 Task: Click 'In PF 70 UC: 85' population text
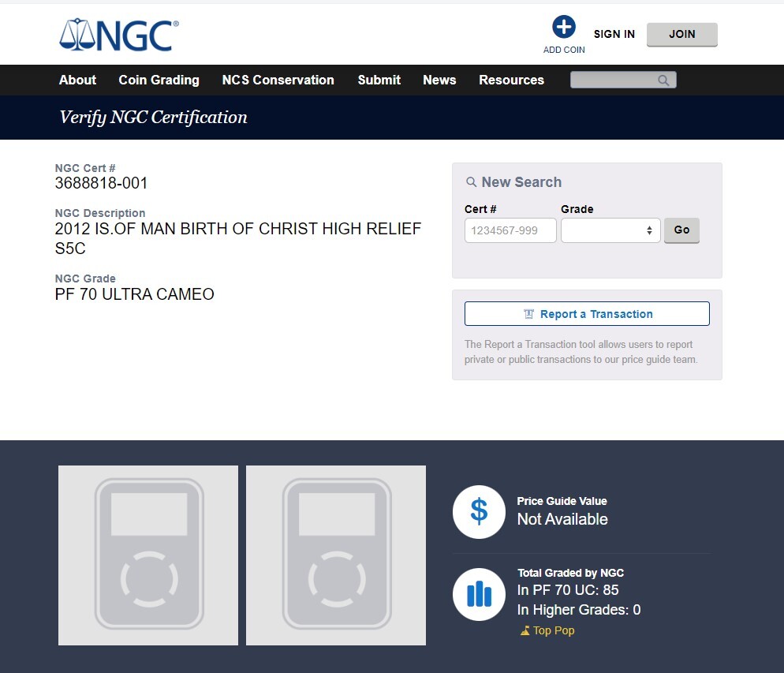pyautogui.click(x=568, y=590)
